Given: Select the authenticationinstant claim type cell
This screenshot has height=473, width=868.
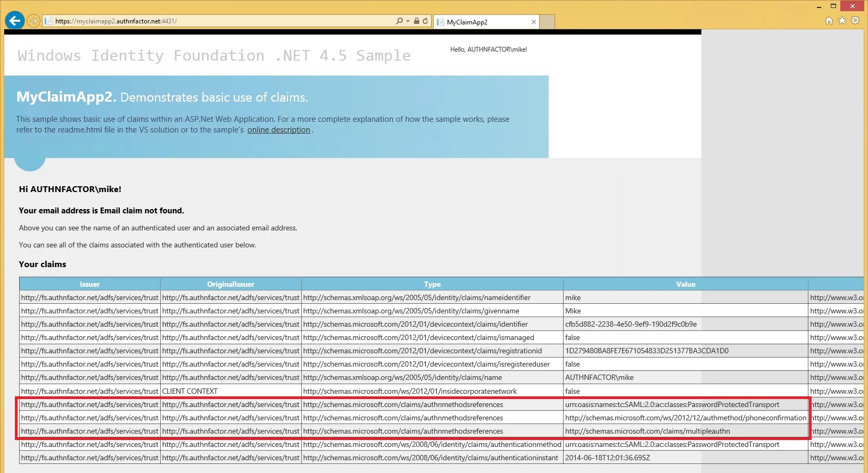Looking at the screenshot, I should (432, 458).
